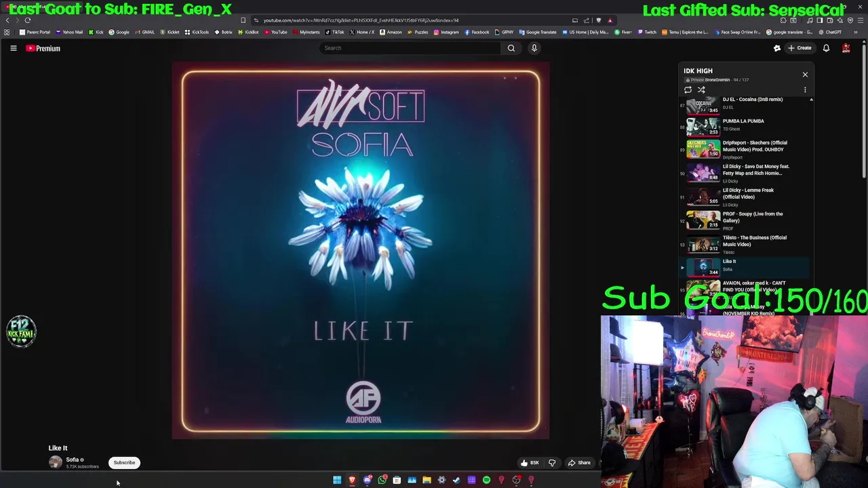
Task: Like the video, 85K likes
Action: (530, 463)
